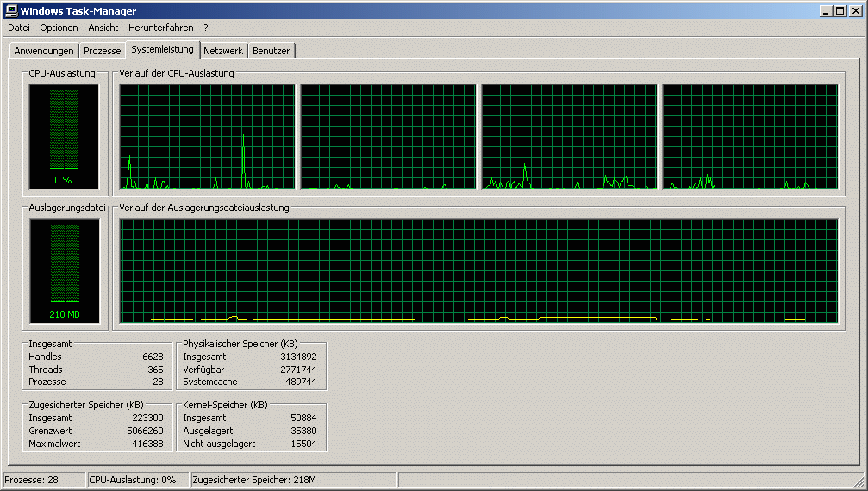Click the first CPU history graph
Viewport: 868px width, 491px height.
point(207,137)
